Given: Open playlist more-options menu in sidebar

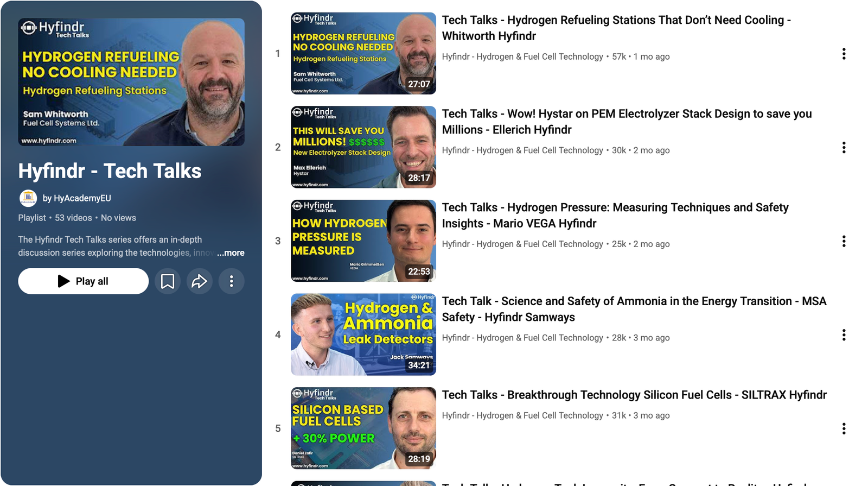Looking at the screenshot, I should [x=232, y=281].
